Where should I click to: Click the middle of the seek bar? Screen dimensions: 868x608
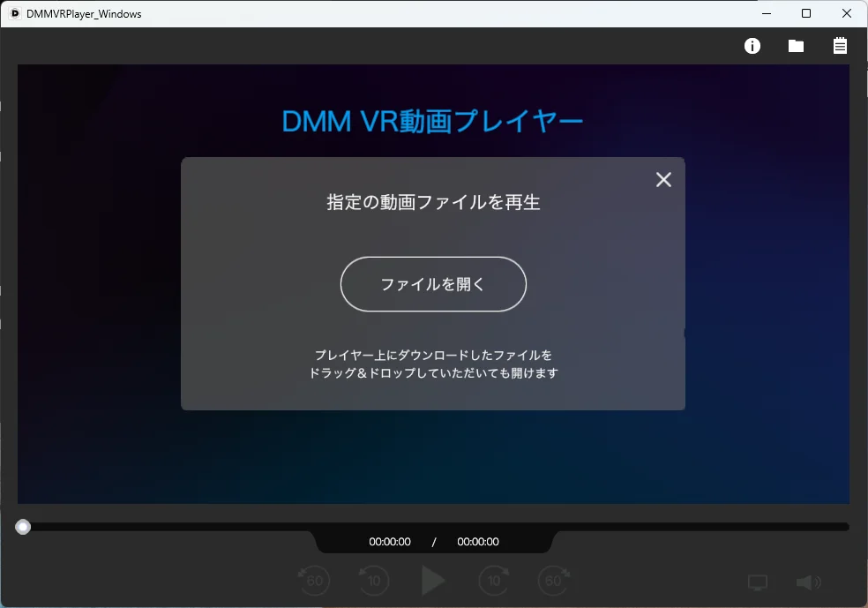pos(433,527)
